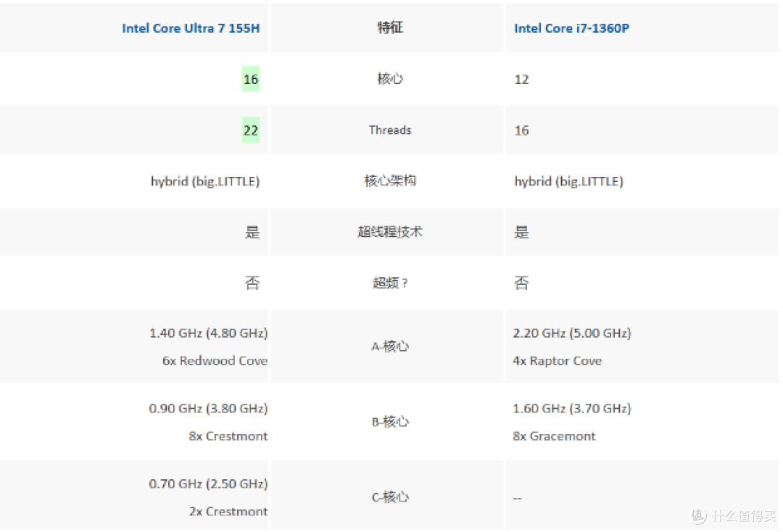Click 8x Crestmont text

[x=228, y=436]
